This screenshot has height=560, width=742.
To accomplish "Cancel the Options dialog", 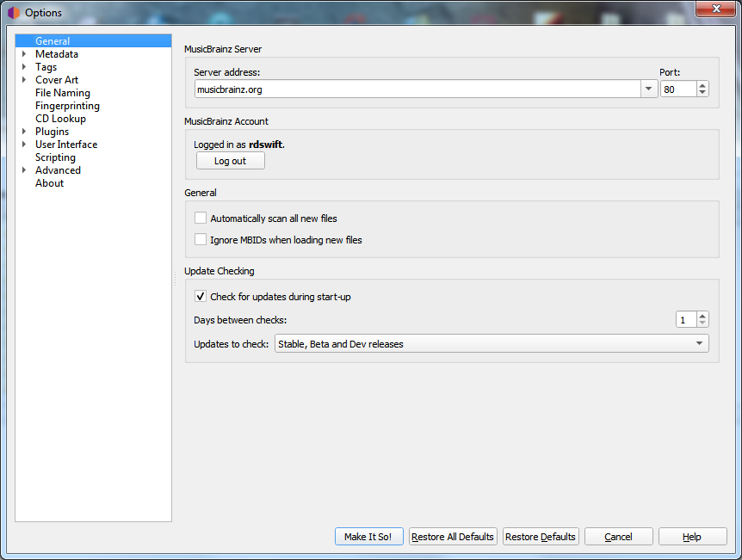I will (619, 537).
